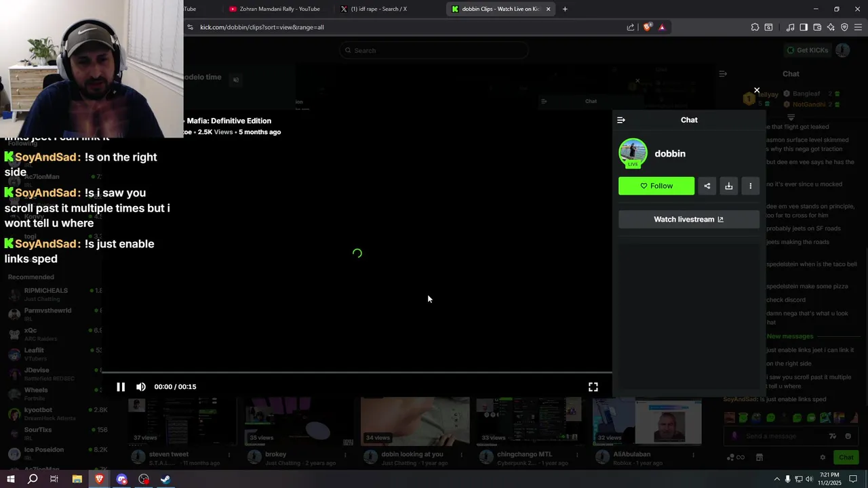868x488 pixels.
Task: Open dobin looking at you clip thumbnail
Action: tap(415, 422)
